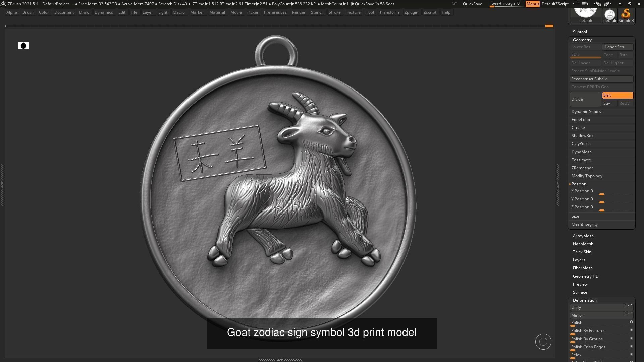Select the SimpleBrush tool thumbnail
Viewport: 644px width, 362px height.
click(x=626, y=16)
